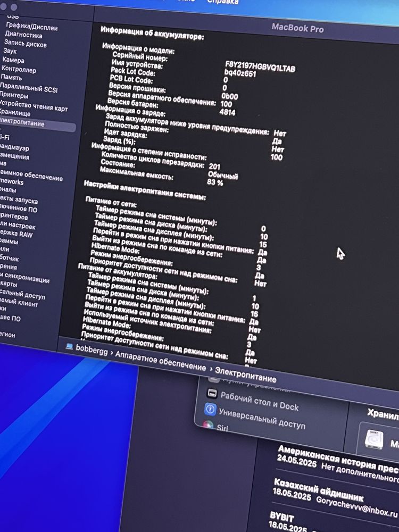Open Запись дисков in the sidebar
Viewport: 399px width, 532px height.
(25, 44)
